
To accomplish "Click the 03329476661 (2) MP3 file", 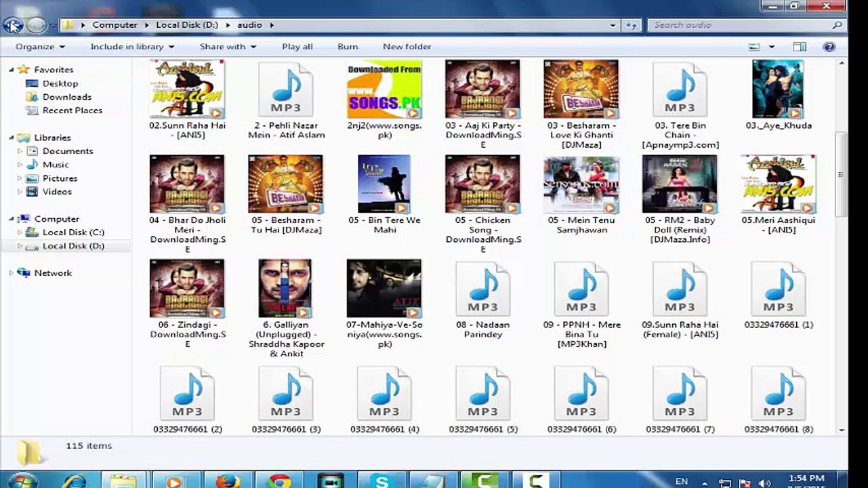I will (187, 394).
